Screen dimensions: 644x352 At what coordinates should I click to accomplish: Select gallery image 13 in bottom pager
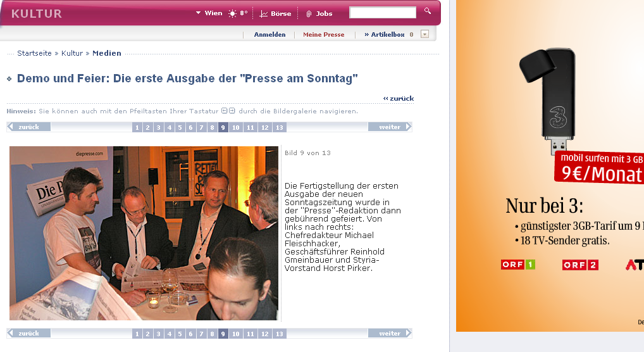tap(279, 334)
